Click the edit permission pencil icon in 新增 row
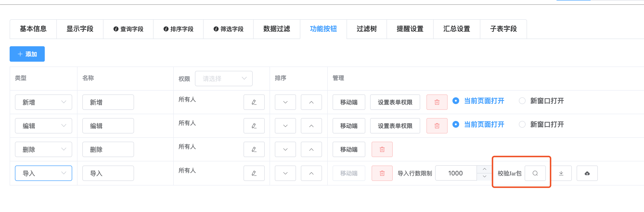Image resolution: width=644 pixels, height=212 pixels. coord(254,102)
